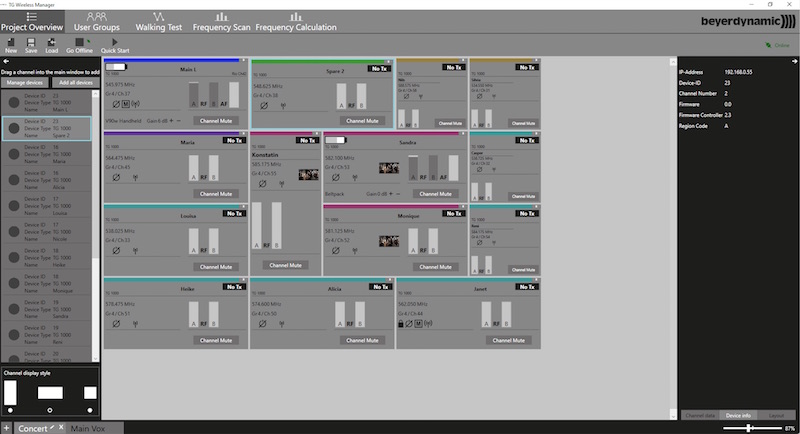The image size is (800, 434).
Task: Click the Go Offline icon
Action: (79, 41)
